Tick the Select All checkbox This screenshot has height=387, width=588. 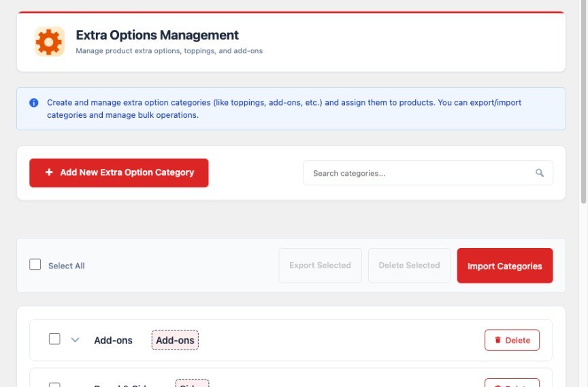coord(35,264)
